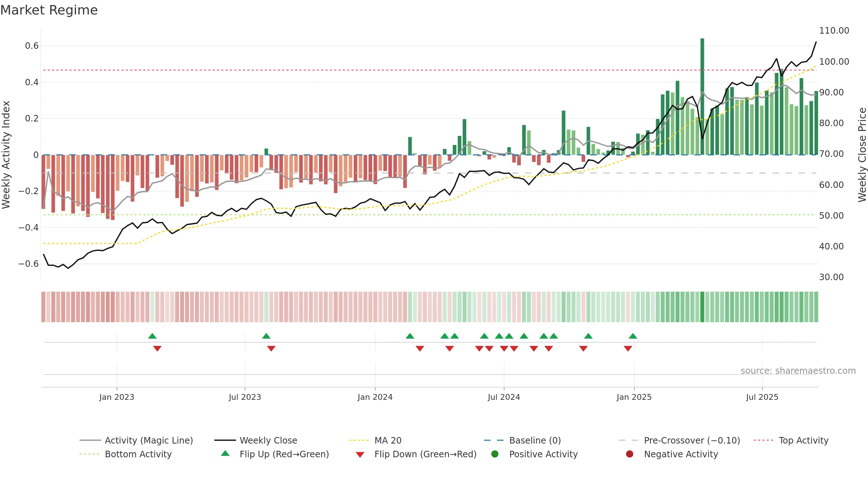
Task: Click the green Flip Up legend triangle
Action: (225, 453)
